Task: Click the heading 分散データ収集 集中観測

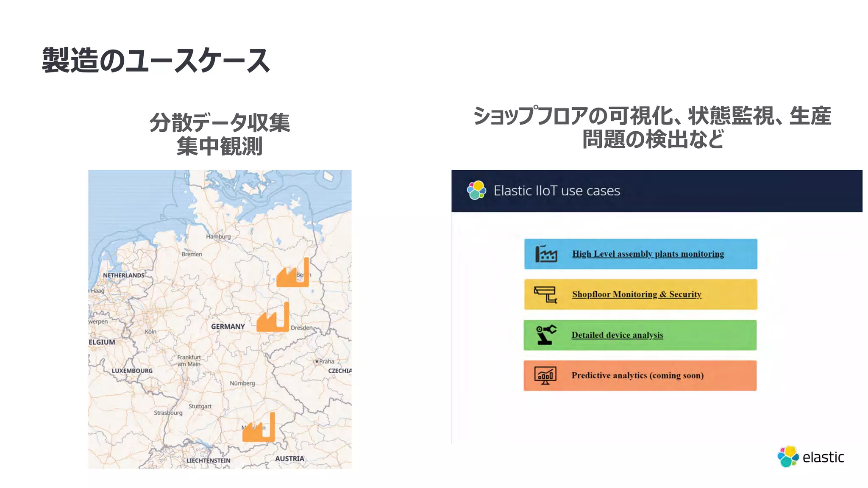Action: [220, 134]
